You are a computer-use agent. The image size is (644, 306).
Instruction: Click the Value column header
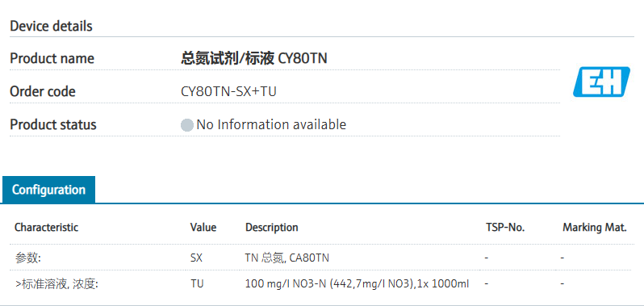(203, 228)
